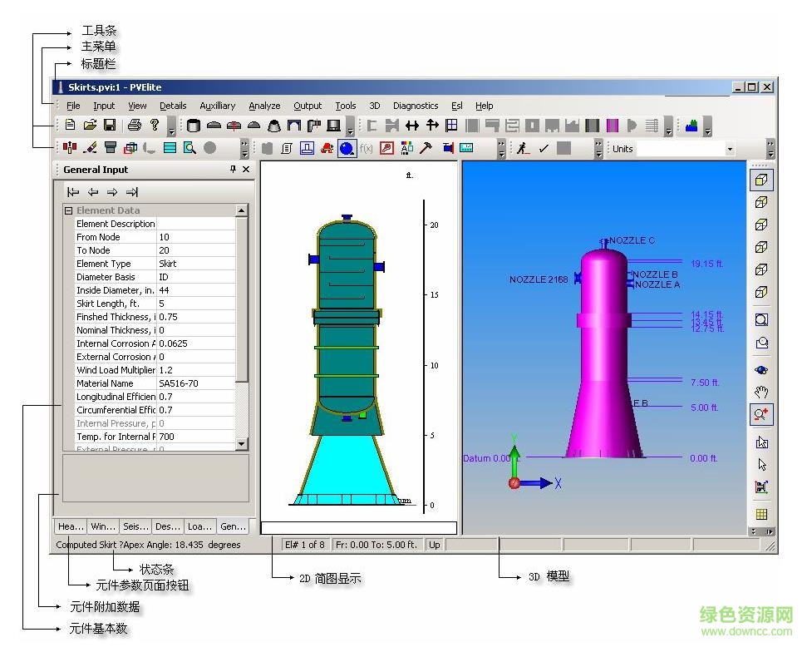Open the Analyze menu

tap(264, 106)
